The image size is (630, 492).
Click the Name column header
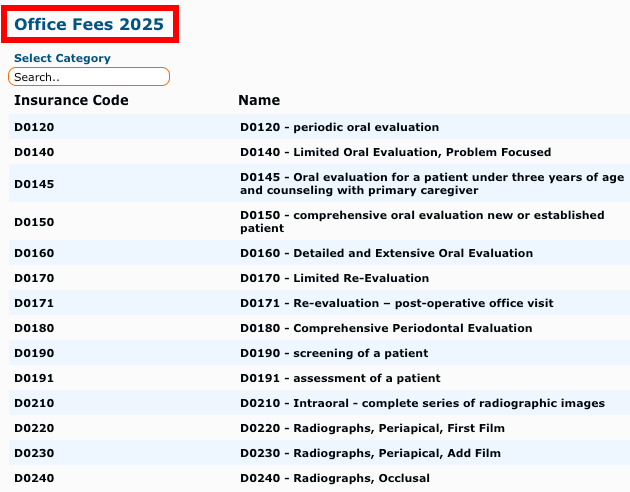(259, 100)
